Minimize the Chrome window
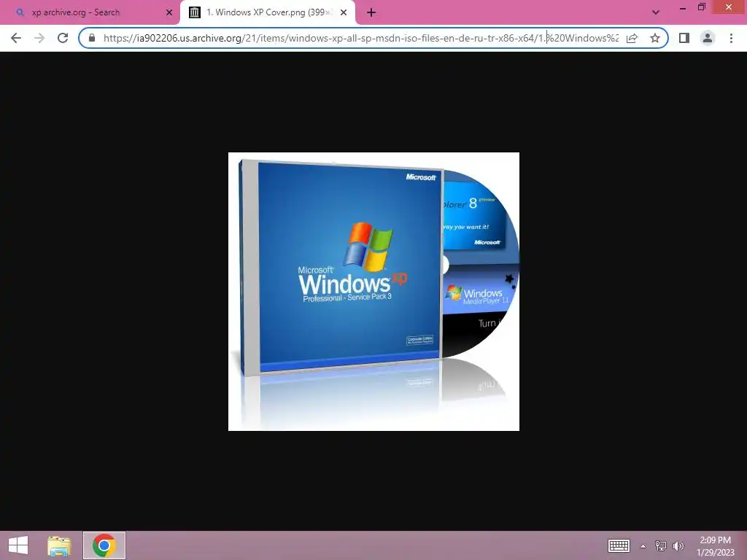The height and width of the screenshot is (560, 747). [x=683, y=7]
